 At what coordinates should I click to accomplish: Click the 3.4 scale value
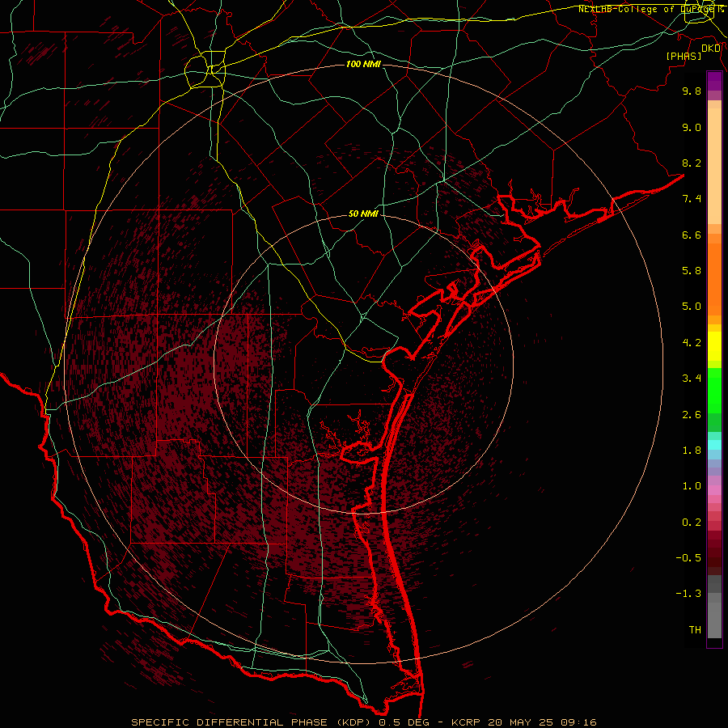[692, 379]
